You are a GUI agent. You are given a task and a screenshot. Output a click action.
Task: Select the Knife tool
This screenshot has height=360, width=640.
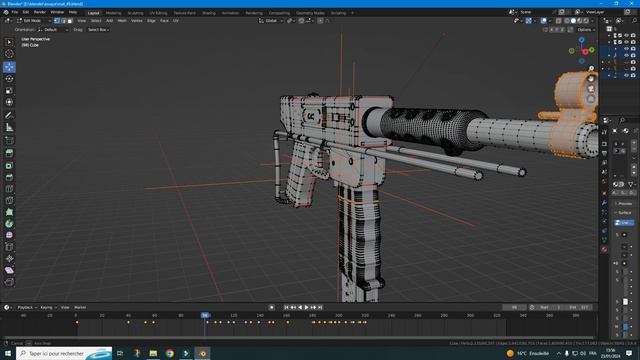click(x=9, y=200)
